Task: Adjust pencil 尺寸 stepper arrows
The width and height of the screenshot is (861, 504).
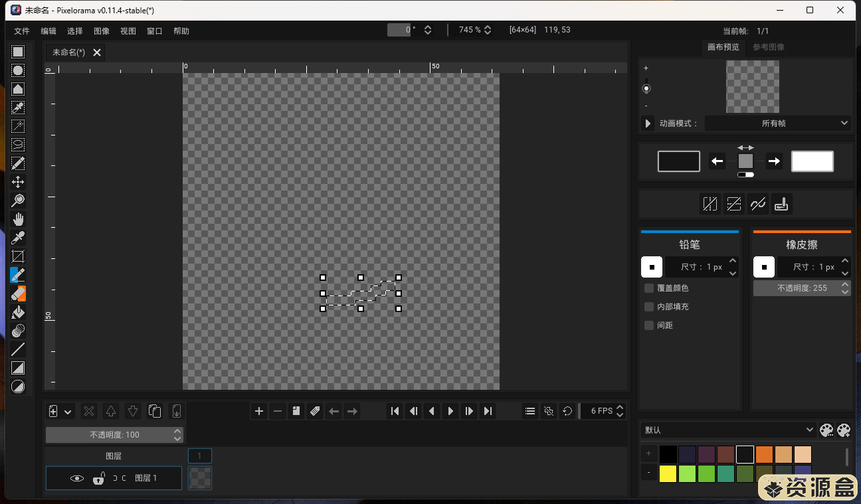Action: (733, 267)
